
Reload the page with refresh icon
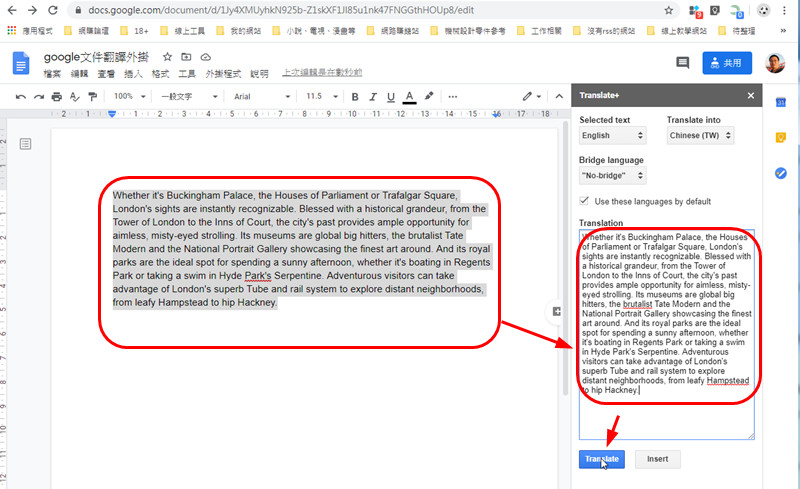(x=53, y=10)
